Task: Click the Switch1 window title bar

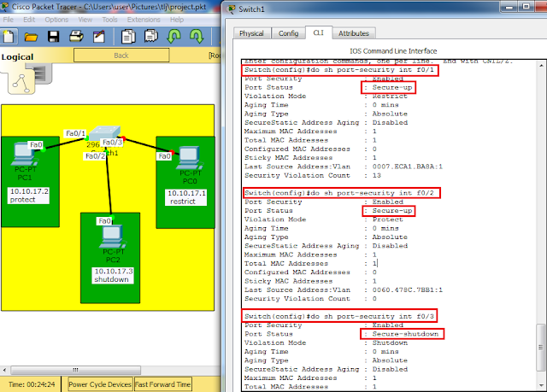Action: point(362,9)
